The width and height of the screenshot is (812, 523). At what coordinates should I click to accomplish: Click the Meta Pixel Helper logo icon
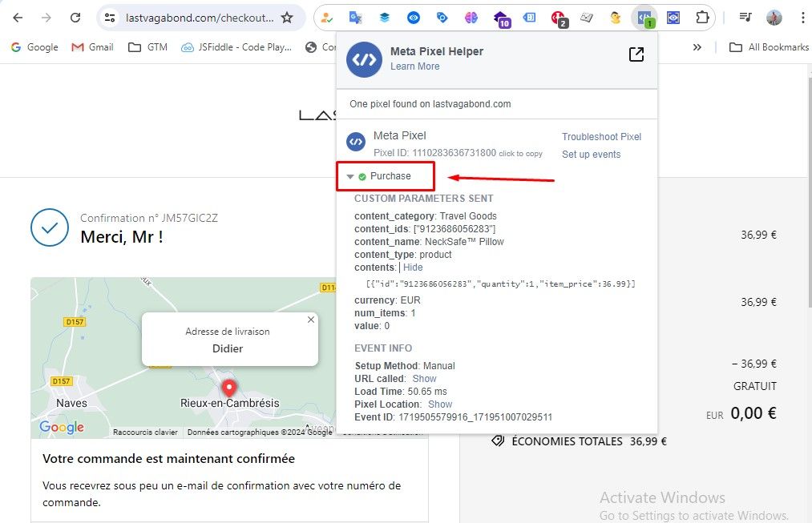point(364,59)
